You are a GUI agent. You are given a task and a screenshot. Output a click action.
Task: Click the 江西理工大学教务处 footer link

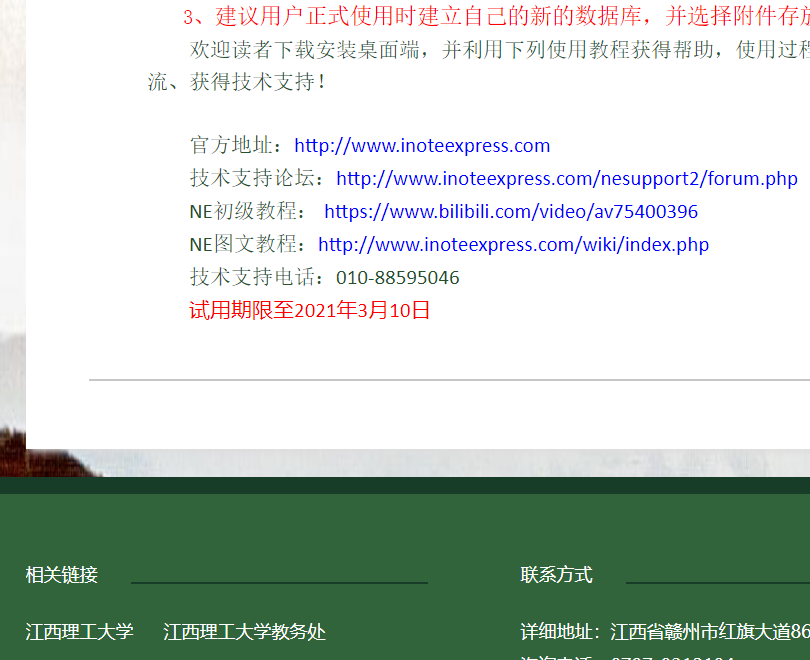[x=244, y=632]
